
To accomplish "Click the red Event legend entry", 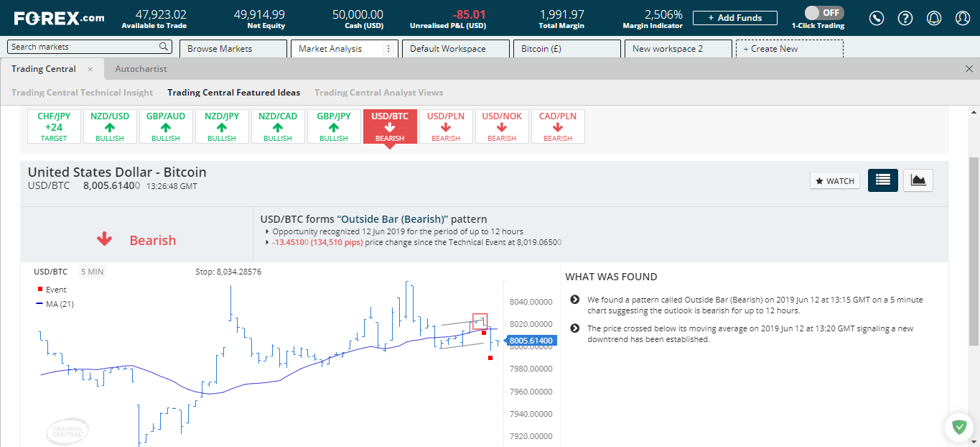I will [52, 290].
